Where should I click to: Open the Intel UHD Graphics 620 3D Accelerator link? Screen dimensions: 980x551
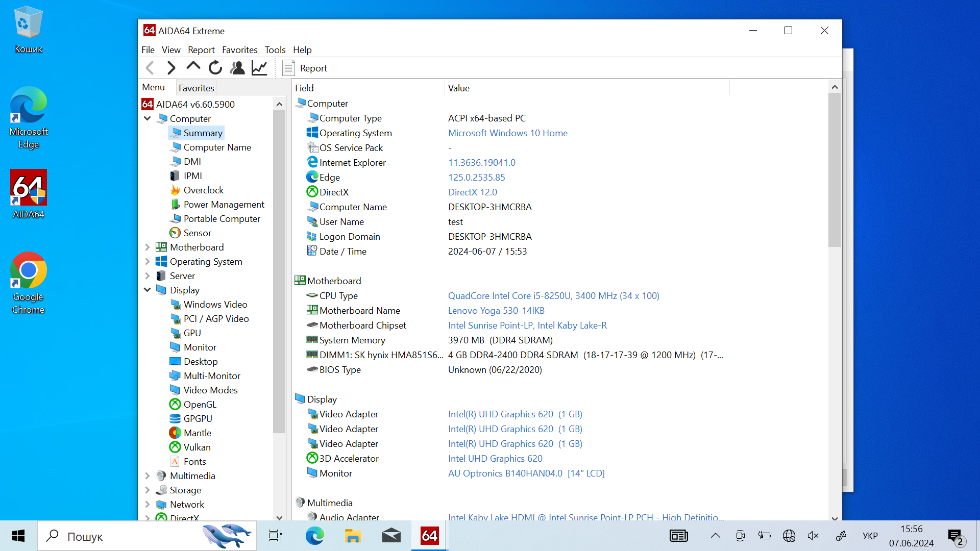[x=495, y=458]
